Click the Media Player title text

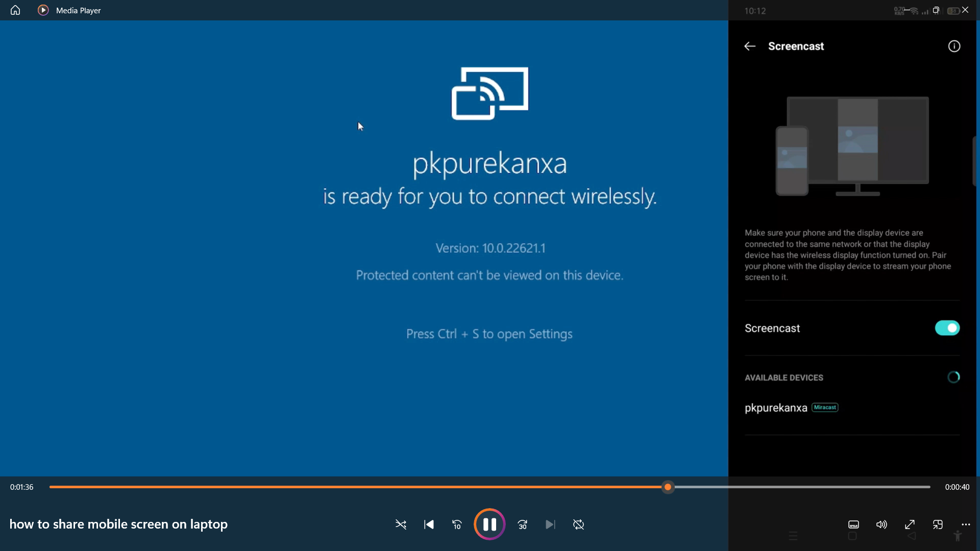(x=78, y=10)
